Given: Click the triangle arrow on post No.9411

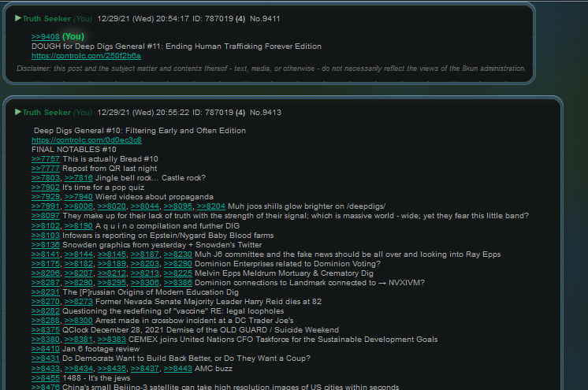Looking at the screenshot, I should pos(18,18).
